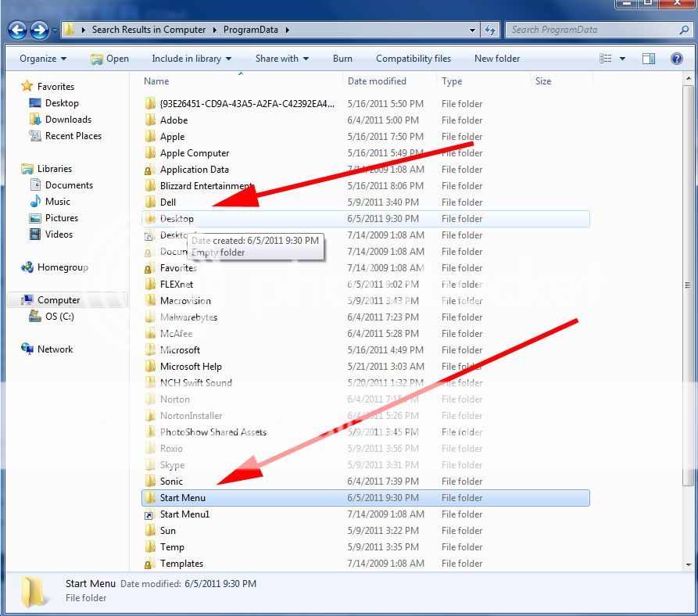Click the scrollbar down arrow
The width and height of the screenshot is (698, 616).
click(x=688, y=565)
